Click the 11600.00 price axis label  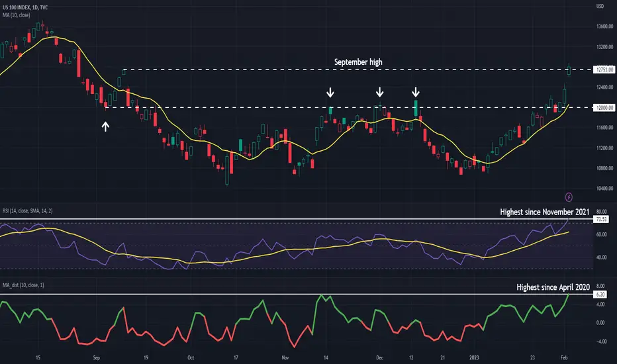coord(605,128)
